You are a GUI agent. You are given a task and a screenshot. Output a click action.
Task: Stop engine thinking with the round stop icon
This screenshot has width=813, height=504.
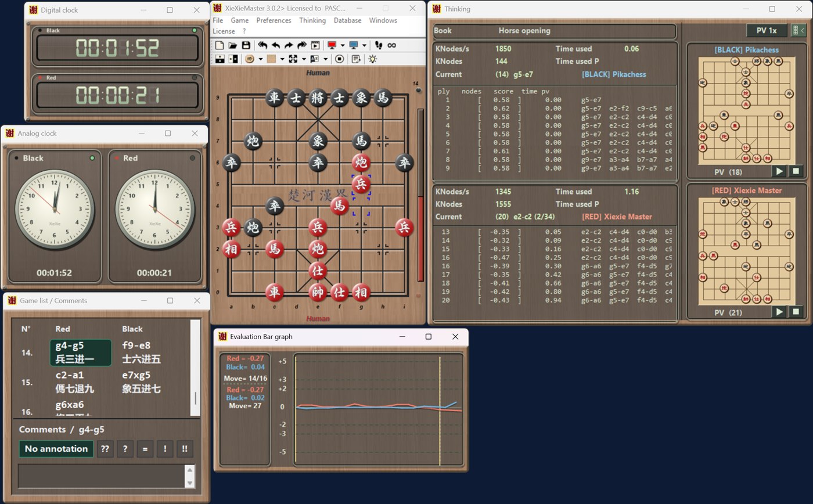[x=339, y=59]
